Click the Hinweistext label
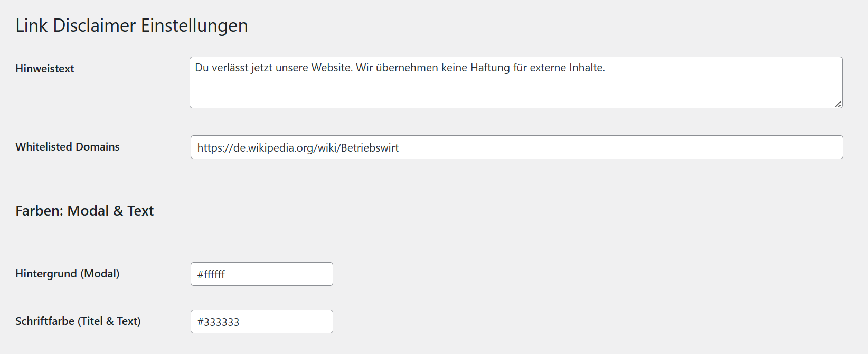 pyautogui.click(x=45, y=69)
